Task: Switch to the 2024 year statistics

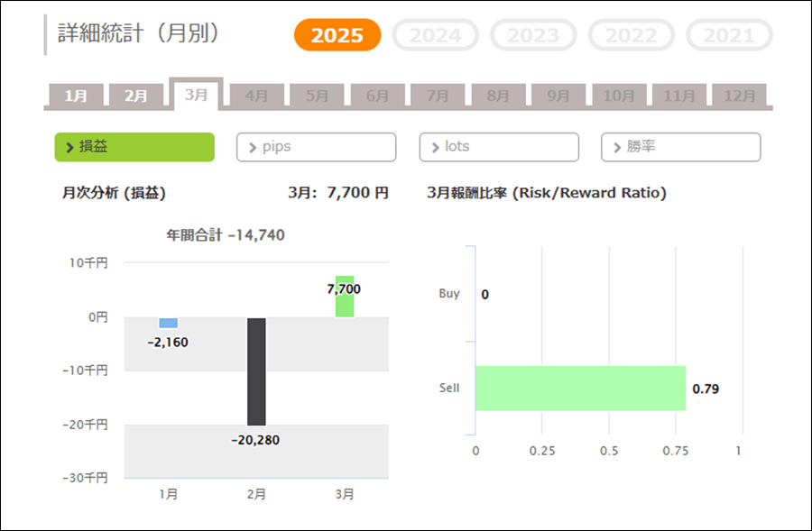Action: (x=435, y=35)
